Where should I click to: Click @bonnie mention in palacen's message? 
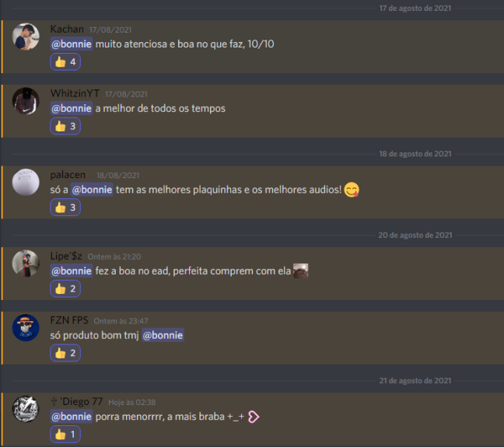tap(92, 190)
